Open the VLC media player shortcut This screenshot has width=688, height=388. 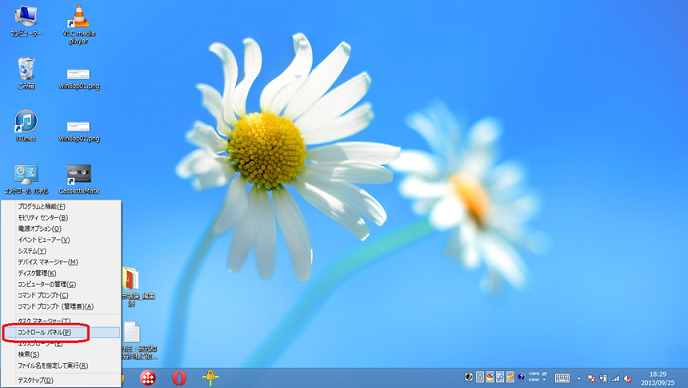[79, 24]
